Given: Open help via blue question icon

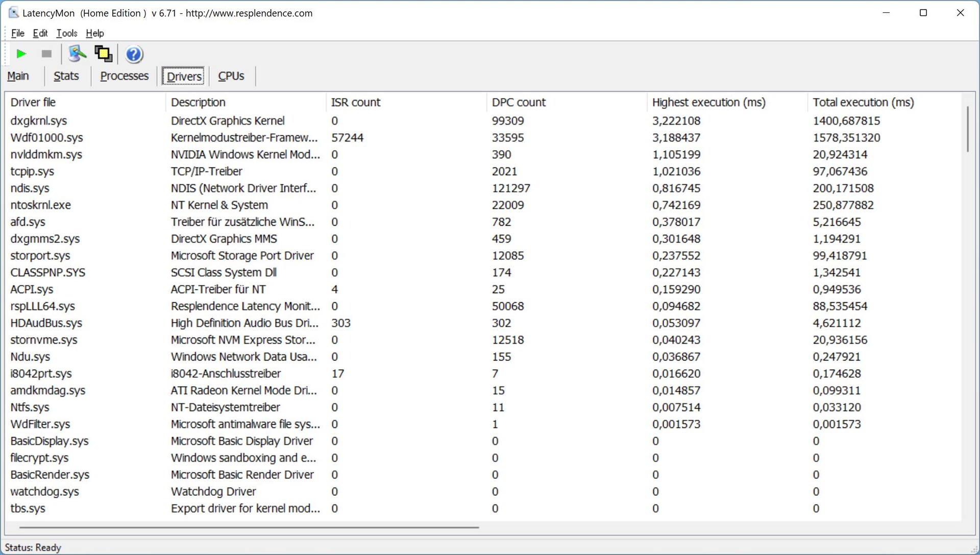Looking at the screenshot, I should pyautogui.click(x=134, y=54).
